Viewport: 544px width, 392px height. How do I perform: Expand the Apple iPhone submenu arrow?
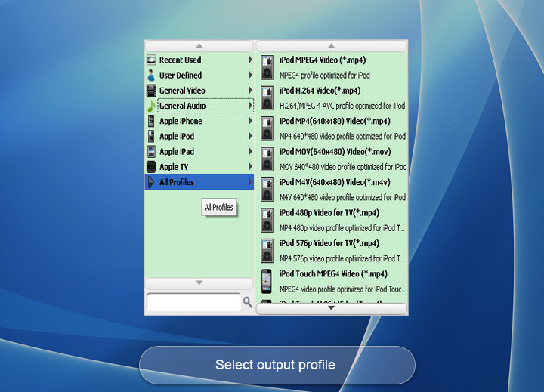(x=250, y=121)
